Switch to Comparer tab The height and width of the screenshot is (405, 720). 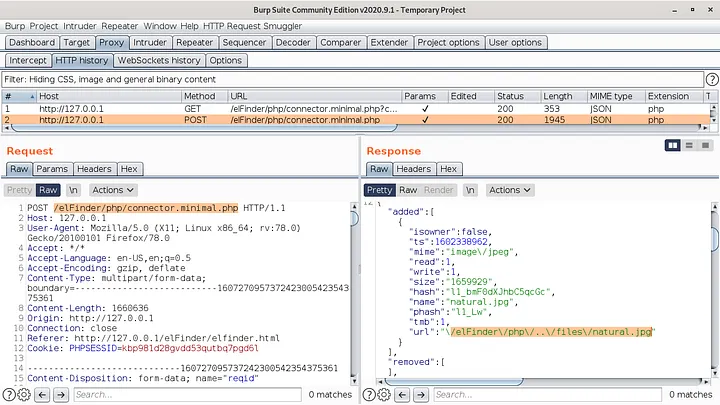coord(341,43)
